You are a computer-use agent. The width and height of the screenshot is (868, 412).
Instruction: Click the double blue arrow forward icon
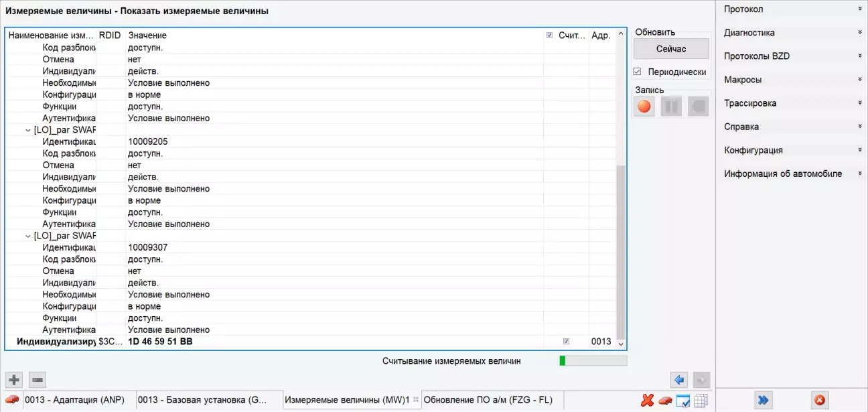coord(762,400)
